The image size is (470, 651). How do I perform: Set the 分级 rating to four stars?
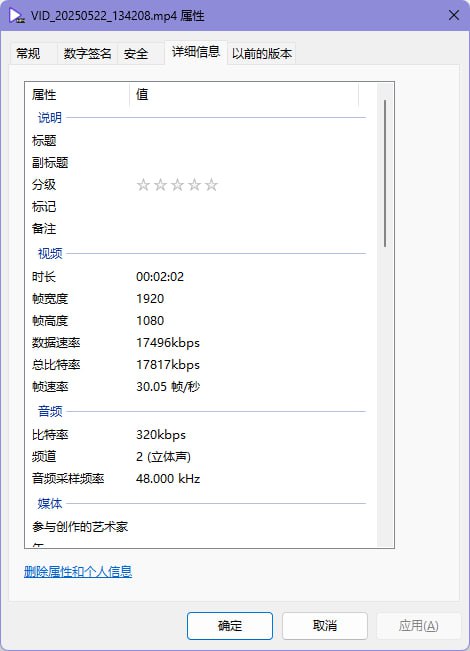click(194, 185)
